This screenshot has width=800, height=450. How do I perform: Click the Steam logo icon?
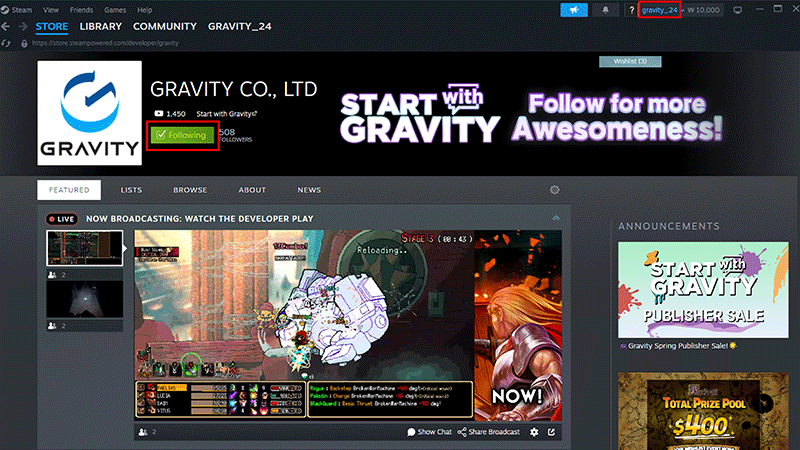pyautogui.click(x=5, y=10)
